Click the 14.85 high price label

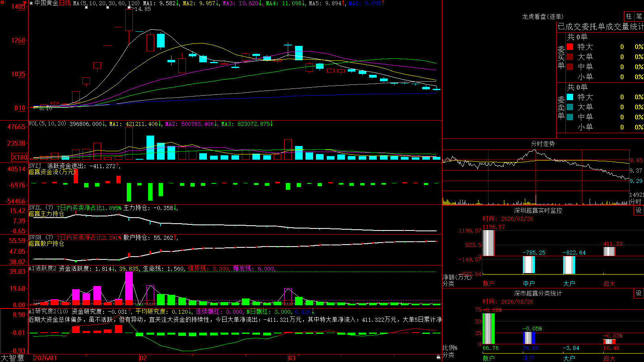coord(143,9)
